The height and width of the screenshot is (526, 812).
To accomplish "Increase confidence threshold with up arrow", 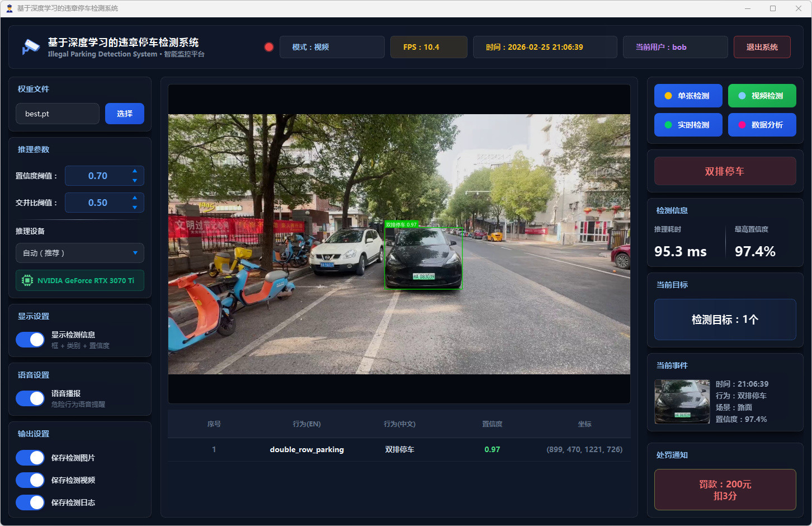I will pos(135,171).
